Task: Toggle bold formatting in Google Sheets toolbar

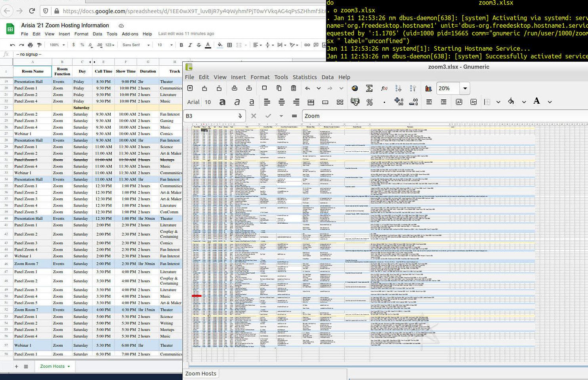Action: click(x=181, y=45)
